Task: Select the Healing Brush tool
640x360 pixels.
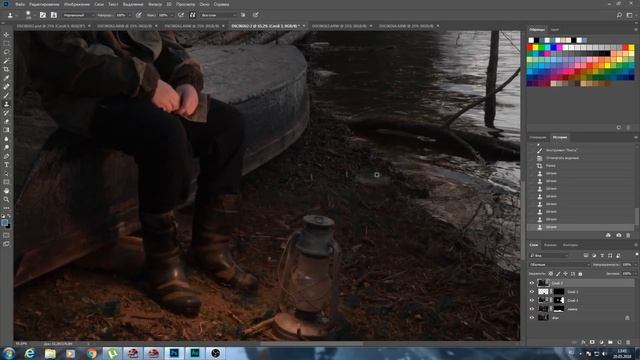Action: pos(6,87)
